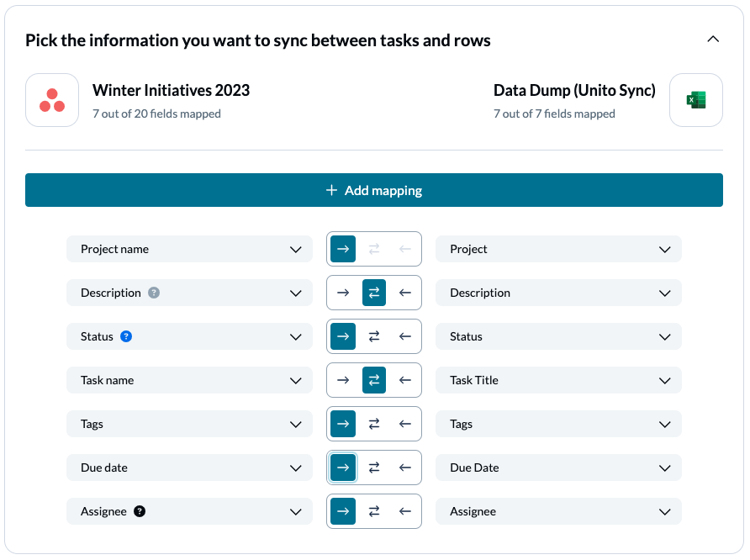750x560 pixels.
Task: Click the two-way sync icon on Description row
Action: coord(373,293)
